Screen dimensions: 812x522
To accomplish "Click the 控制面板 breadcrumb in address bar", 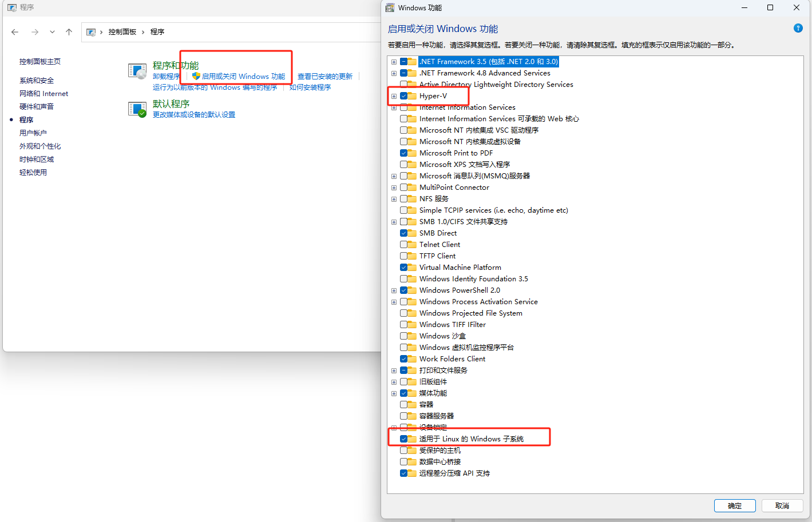I will click(x=122, y=32).
